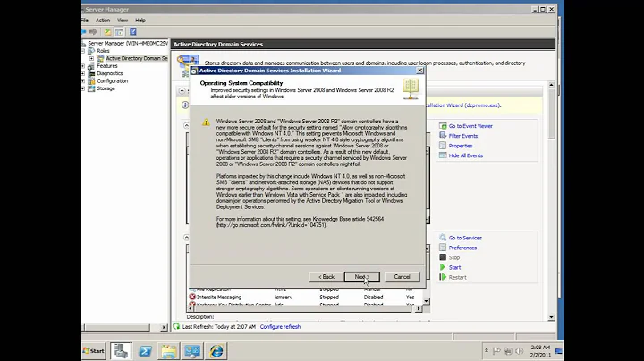Click the dcpromo.exe wizard link
The width and height of the screenshot is (644, 361).
463,105
